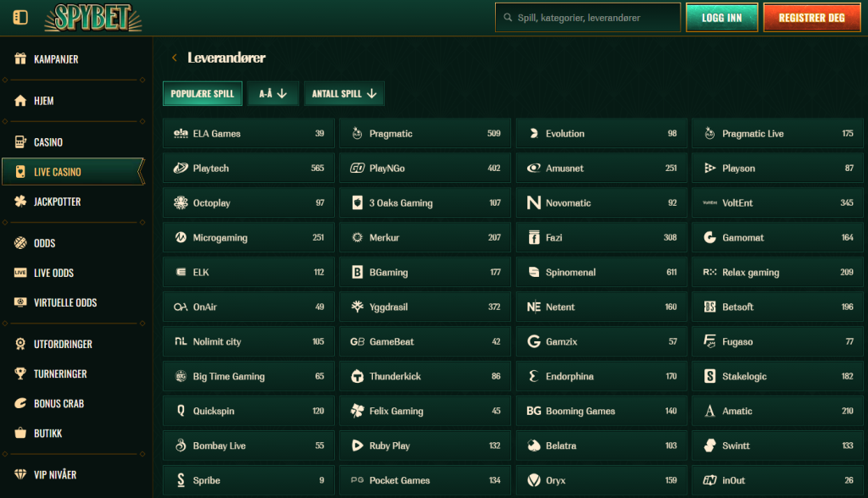
Task: Select the inOut provider name
Action: [733, 480]
